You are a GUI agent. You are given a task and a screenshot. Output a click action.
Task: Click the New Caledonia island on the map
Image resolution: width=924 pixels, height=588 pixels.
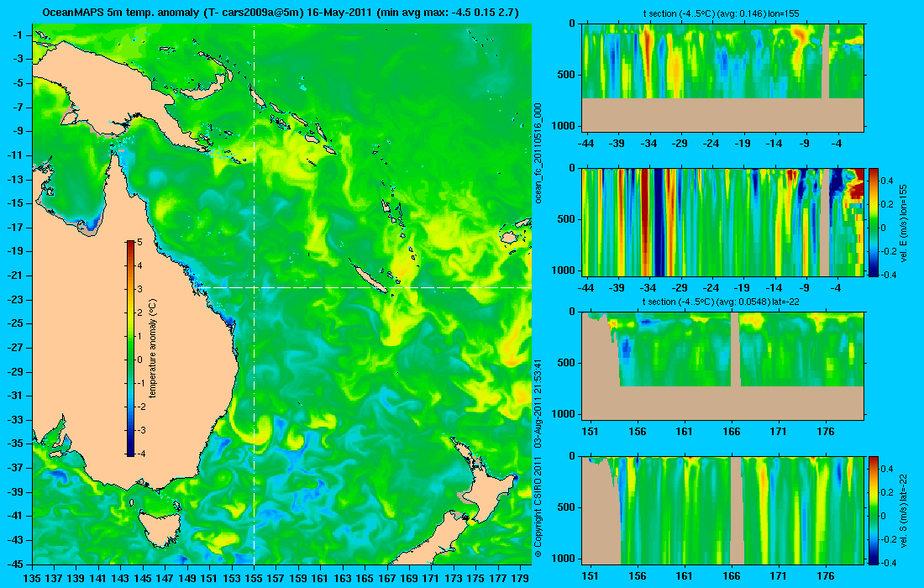(x=370, y=279)
